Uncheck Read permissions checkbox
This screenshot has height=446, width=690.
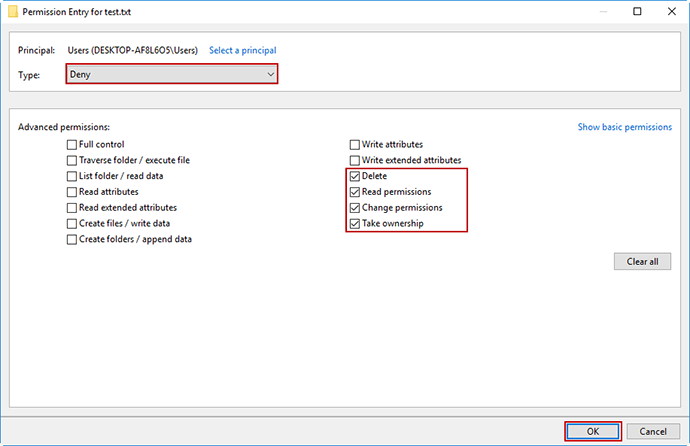pyautogui.click(x=355, y=192)
